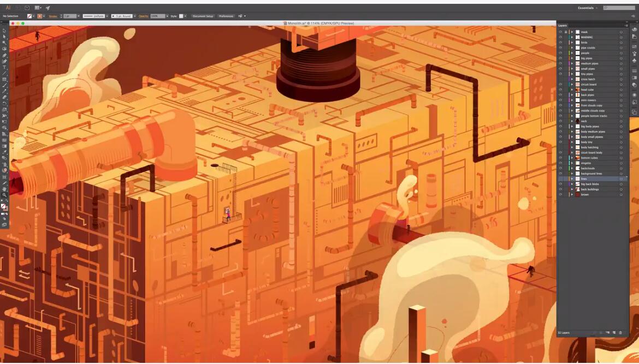Click the Document Setup button
This screenshot has width=639, height=364.
(203, 16)
